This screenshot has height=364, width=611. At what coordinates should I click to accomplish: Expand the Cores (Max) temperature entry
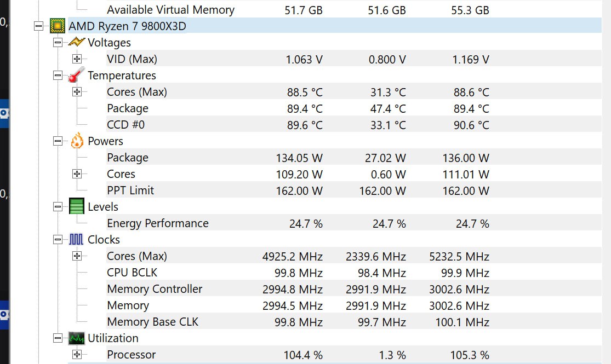coord(77,91)
